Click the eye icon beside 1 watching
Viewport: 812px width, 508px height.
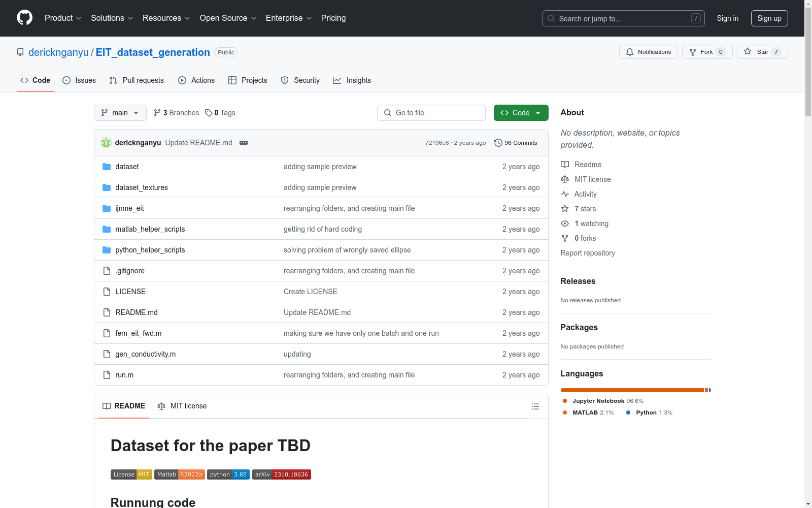click(x=565, y=224)
